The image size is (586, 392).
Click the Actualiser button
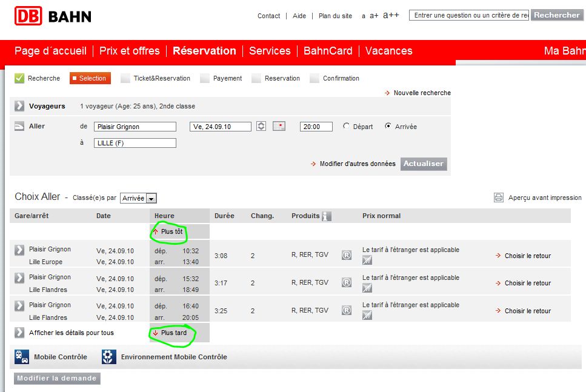point(424,164)
